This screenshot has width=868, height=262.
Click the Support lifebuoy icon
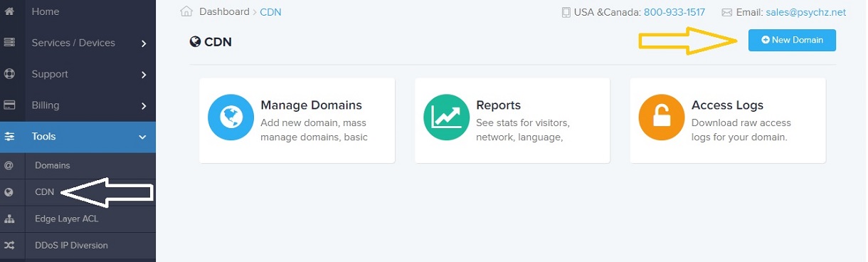point(9,74)
